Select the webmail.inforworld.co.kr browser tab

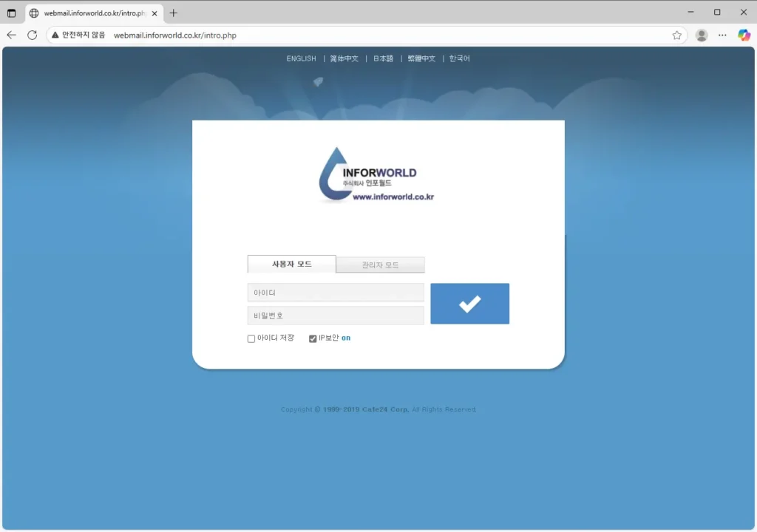point(95,13)
